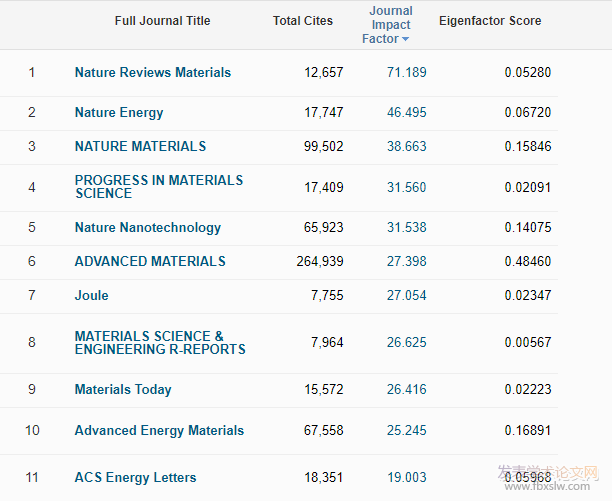Select total cites value 264,939
The height and width of the screenshot is (501, 612).
320,261
